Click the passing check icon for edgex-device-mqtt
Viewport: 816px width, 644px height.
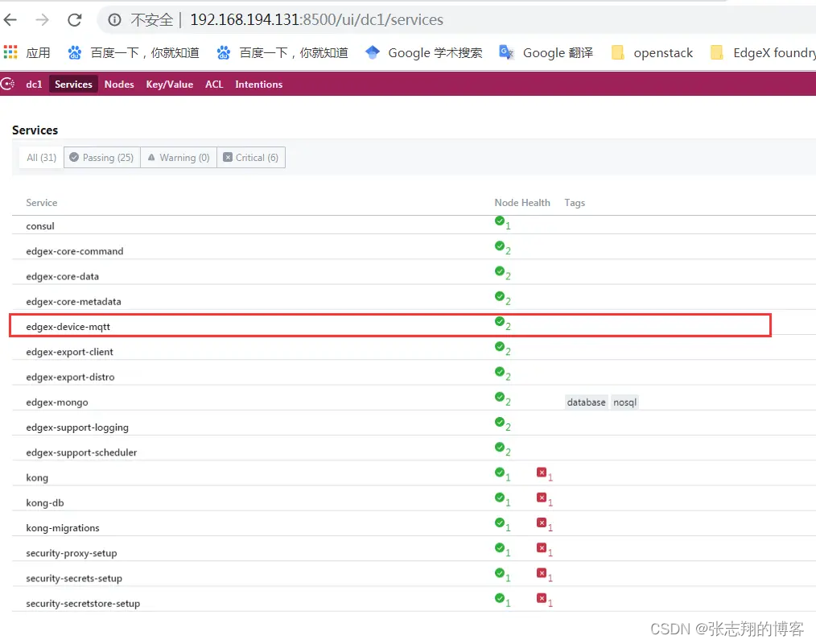[500, 322]
